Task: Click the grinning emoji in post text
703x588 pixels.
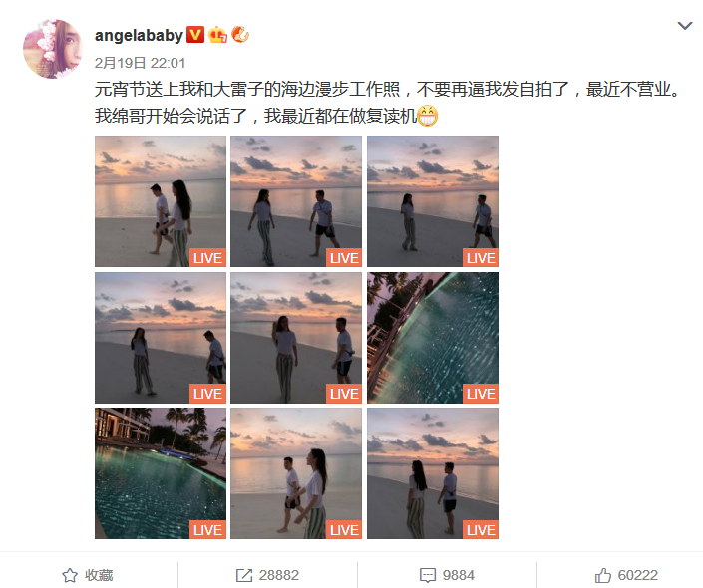Action: click(427, 116)
